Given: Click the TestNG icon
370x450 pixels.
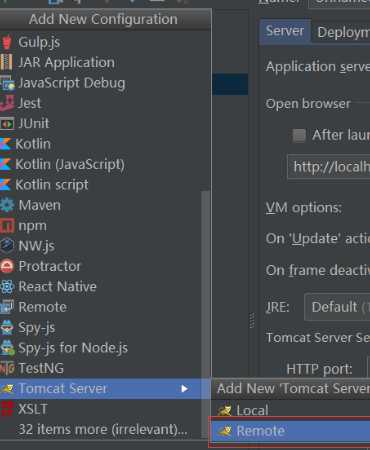Looking at the screenshot, I should point(7,368).
